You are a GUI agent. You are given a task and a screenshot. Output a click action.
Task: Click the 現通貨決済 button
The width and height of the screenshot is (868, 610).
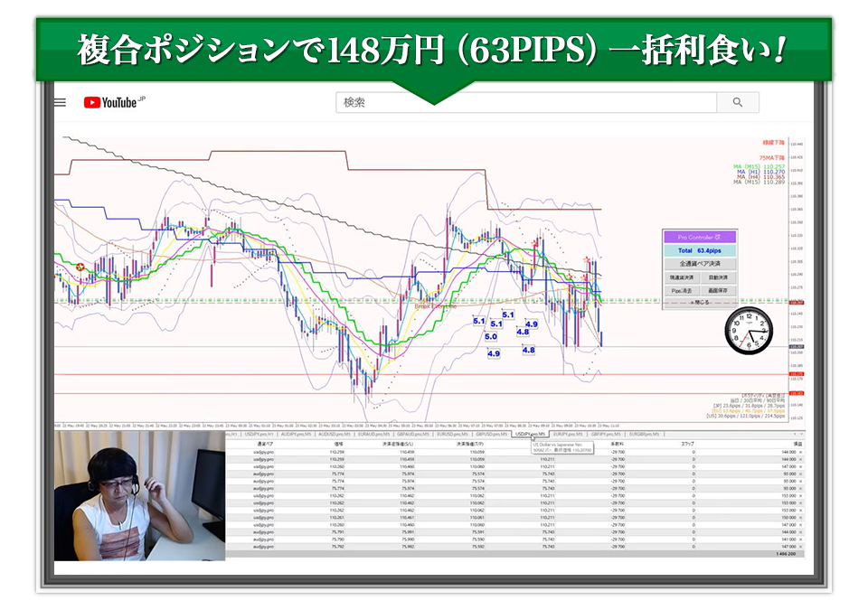point(682,277)
